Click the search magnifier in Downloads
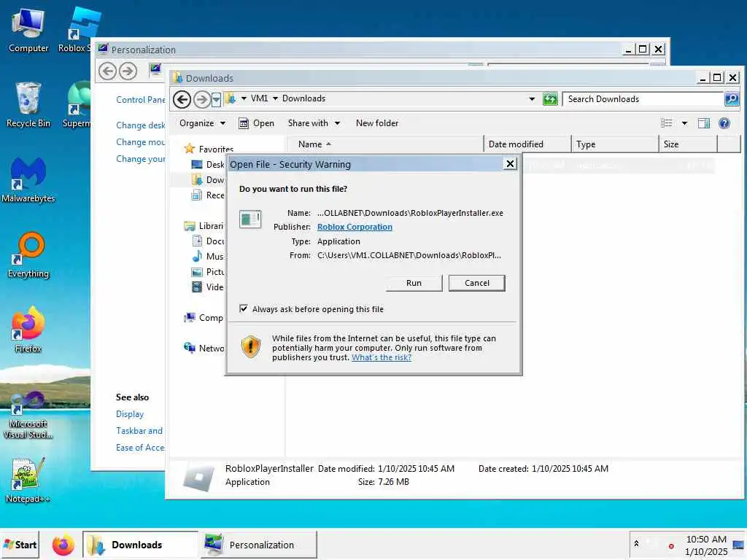Viewport: 747px width, 560px height. [x=731, y=99]
